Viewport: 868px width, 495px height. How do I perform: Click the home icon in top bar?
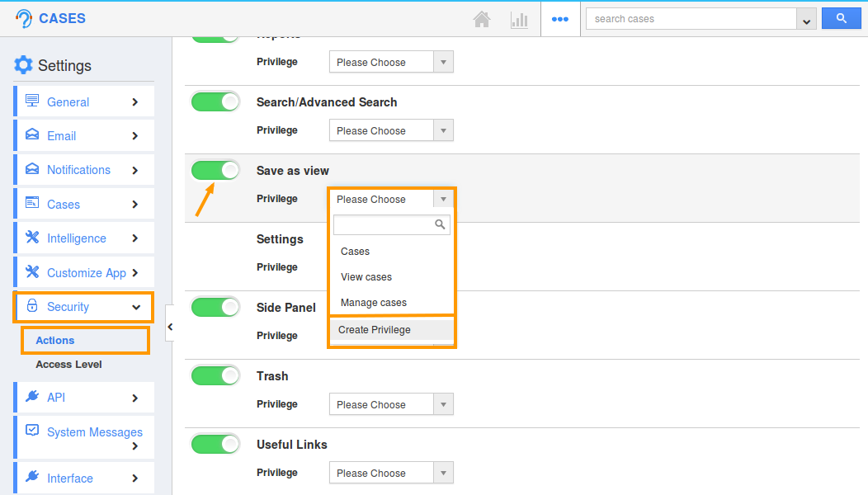(482, 19)
